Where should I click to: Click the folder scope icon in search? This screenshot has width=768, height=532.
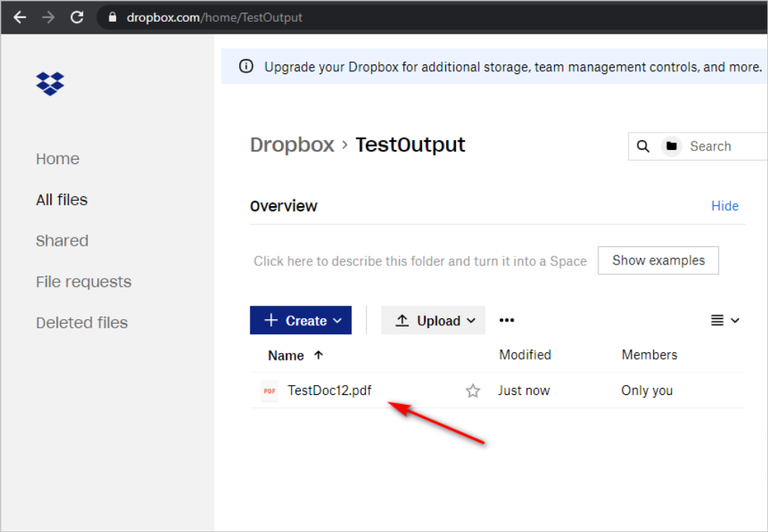(x=671, y=147)
